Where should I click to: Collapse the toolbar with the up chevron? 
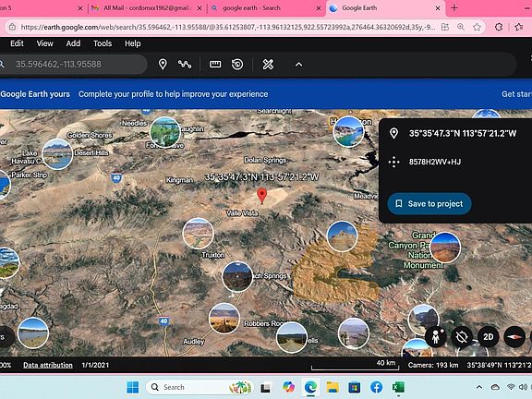[x=298, y=64]
